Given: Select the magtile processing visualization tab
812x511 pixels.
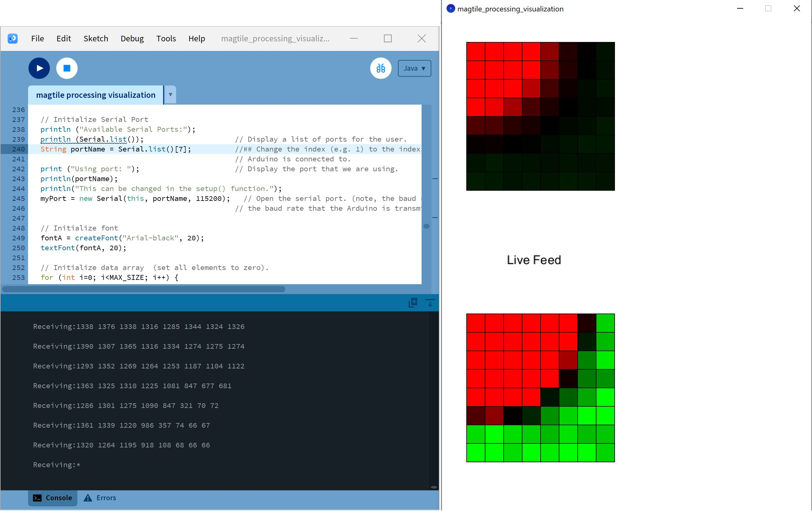Looking at the screenshot, I should pos(95,95).
